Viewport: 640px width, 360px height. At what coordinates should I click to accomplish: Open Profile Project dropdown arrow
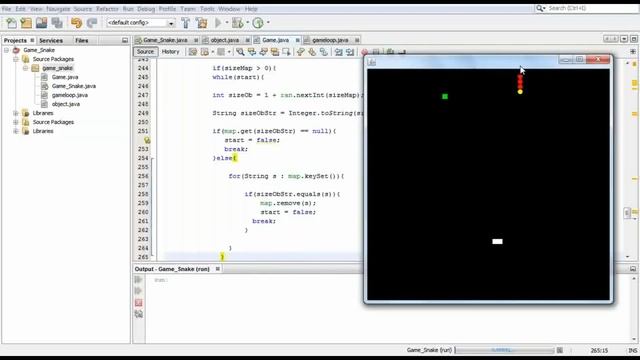point(268,23)
